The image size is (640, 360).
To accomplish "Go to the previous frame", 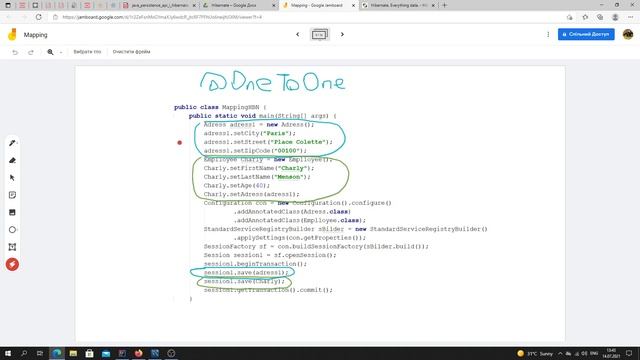I will [x=298, y=34].
